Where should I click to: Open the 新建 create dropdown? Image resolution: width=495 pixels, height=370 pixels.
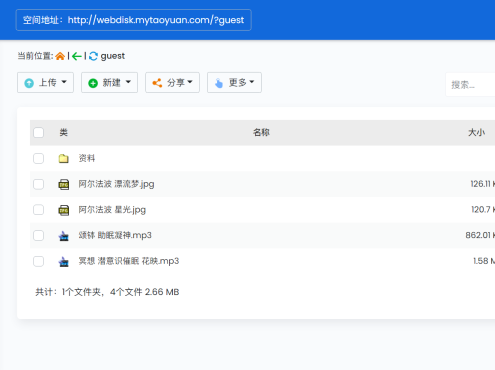tap(109, 82)
